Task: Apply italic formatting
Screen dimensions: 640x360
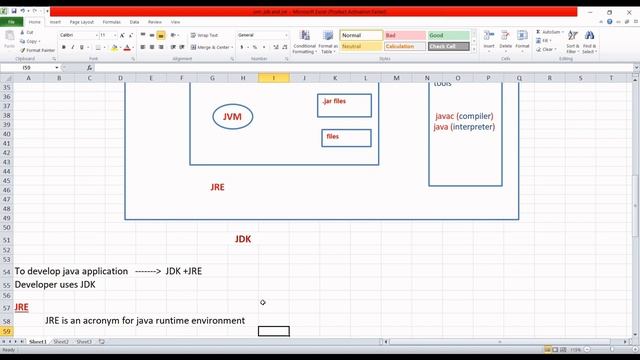Action: 73,47
